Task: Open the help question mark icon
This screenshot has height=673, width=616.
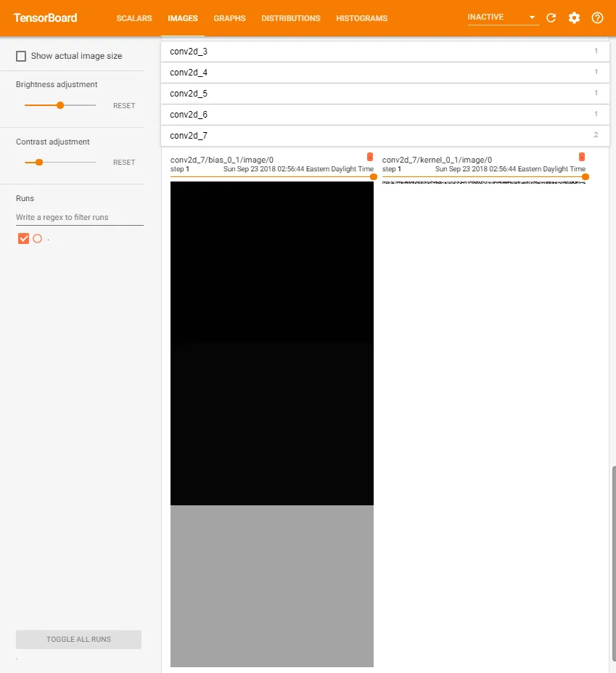Action: 597,17
